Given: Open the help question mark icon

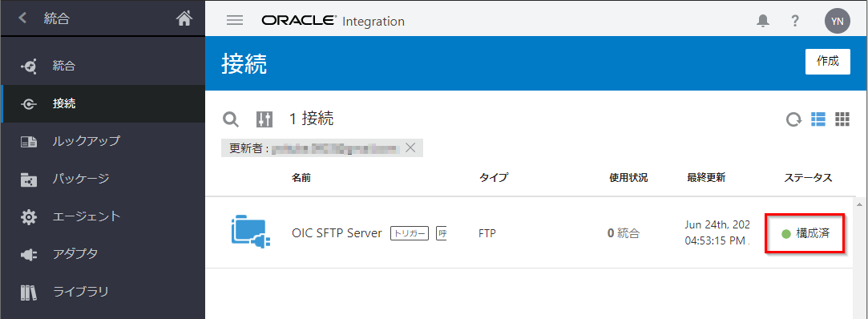Looking at the screenshot, I should [795, 21].
